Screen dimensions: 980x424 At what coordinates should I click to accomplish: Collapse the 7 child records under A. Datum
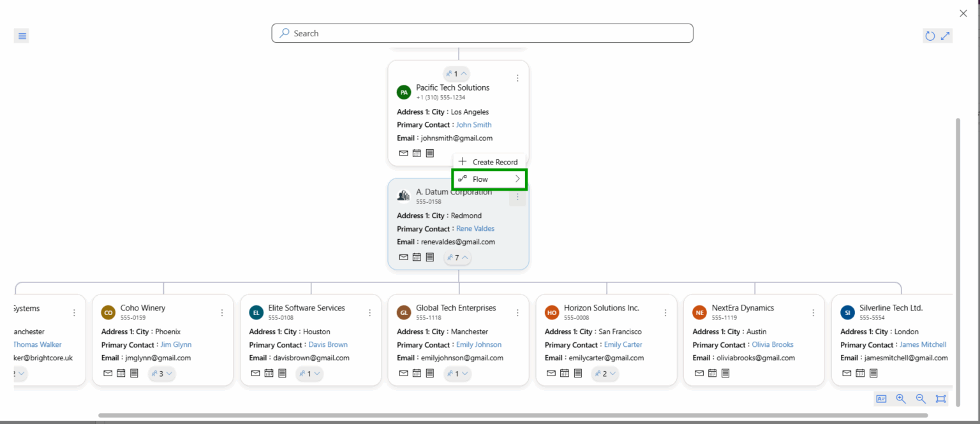click(x=457, y=257)
